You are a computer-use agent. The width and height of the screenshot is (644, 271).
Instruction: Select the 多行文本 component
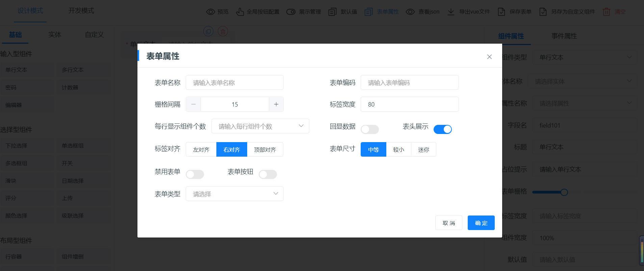pos(83,70)
